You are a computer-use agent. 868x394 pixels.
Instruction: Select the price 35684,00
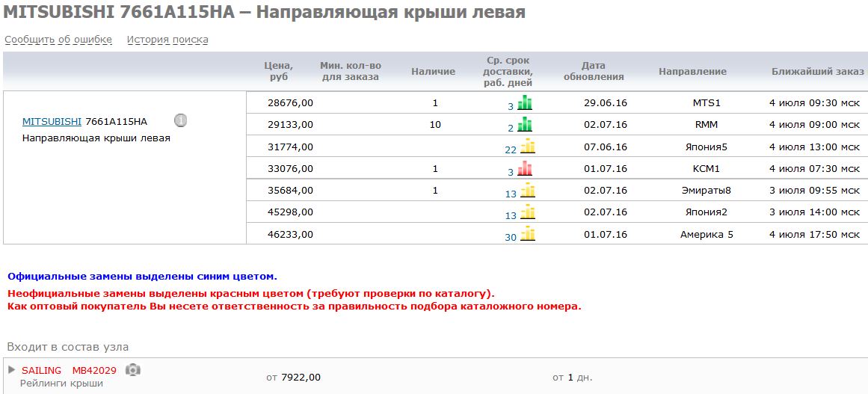coord(290,191)
